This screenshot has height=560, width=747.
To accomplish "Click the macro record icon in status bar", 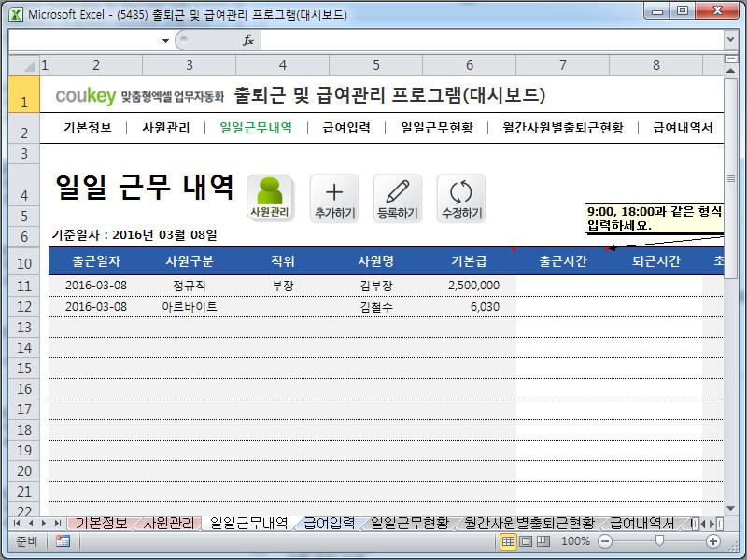I will [63, 541].
